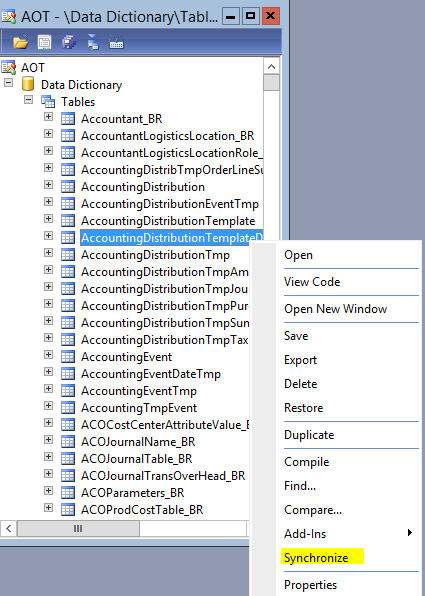Viewport: 425px width, 596px height.
Task: Click the ACOProdCostTable_BR table icon
Action: (68, 509)
